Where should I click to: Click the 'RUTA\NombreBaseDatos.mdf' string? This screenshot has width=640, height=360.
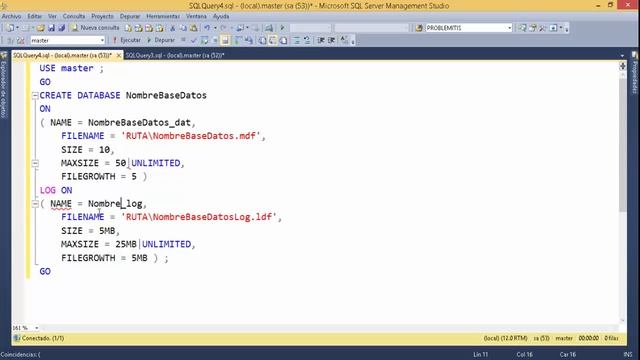[191, 136]
